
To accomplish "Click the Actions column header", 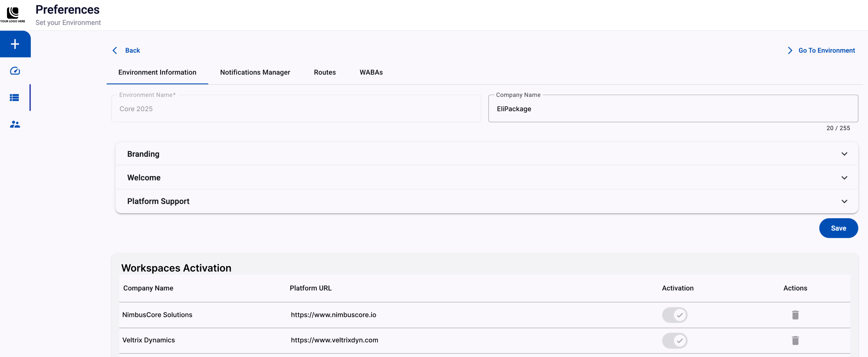I will (795, 288).
